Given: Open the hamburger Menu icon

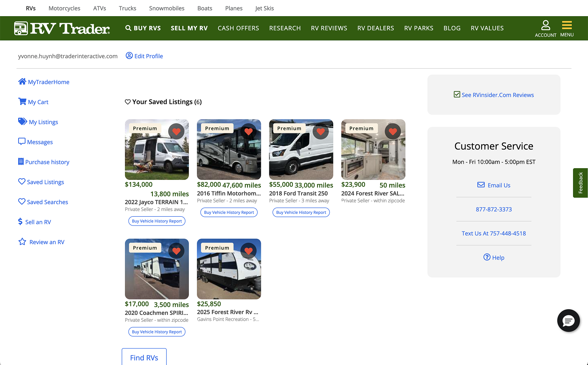Looking at the screenshot, I should coord(567,25).
